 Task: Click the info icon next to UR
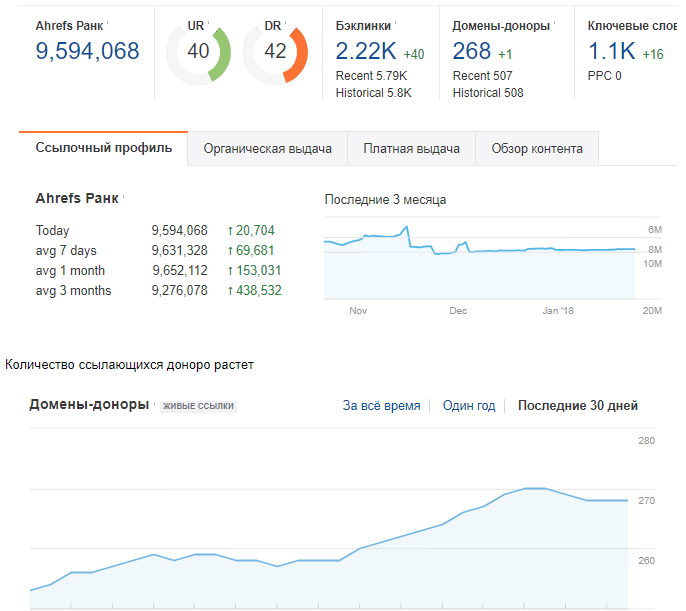tap(208, 23)
